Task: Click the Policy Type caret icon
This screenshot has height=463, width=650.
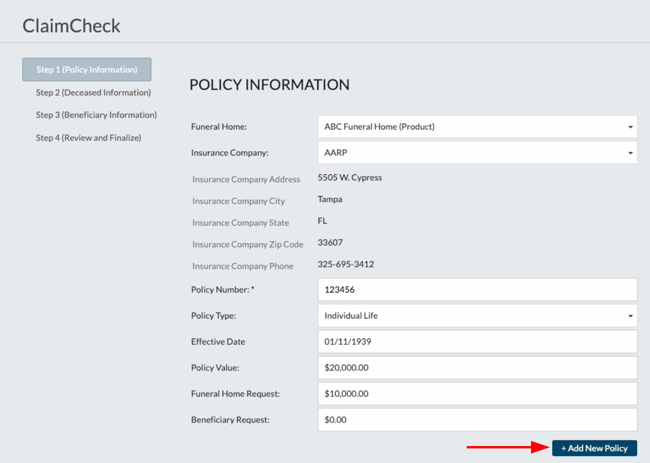Action: point(630,316)
